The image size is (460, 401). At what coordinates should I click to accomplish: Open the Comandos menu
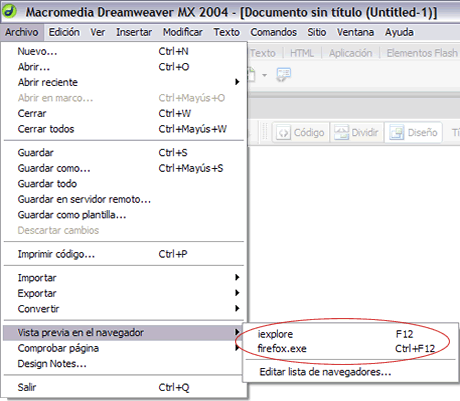click(274, 32)
